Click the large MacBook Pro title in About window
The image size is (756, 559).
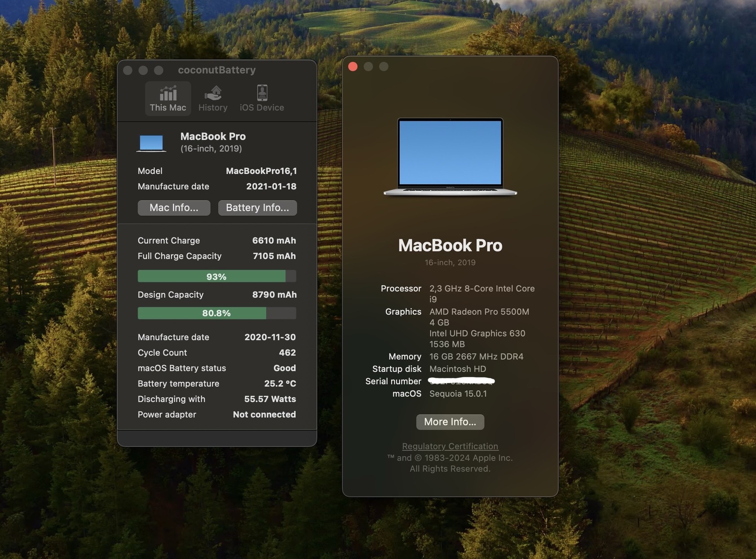[450, 245]
